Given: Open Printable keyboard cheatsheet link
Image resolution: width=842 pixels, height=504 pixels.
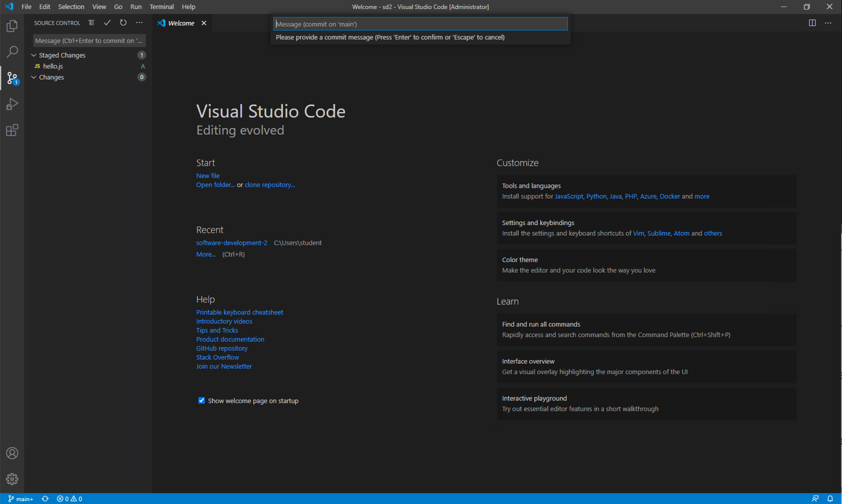Looking at the screenshot, I should [x=240, y=312].
